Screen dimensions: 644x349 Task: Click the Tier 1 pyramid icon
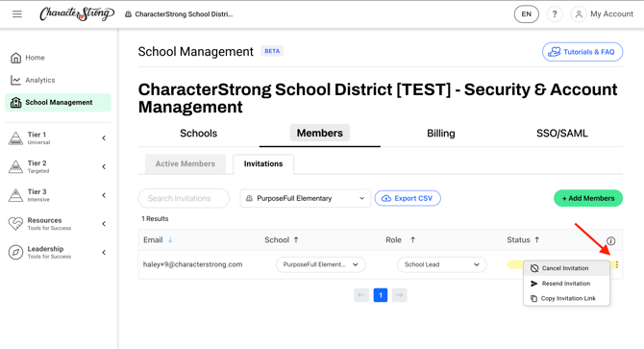tap(15, 138)
